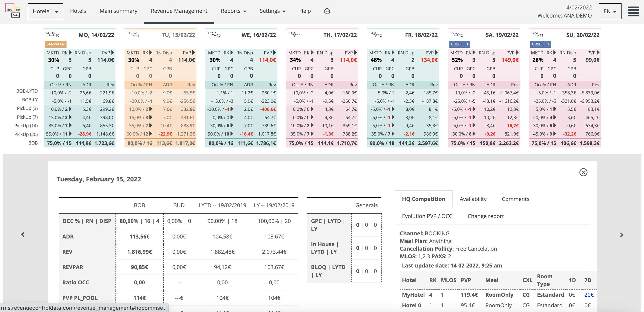Open the Hotele1 hotel selector dropdown
Screen dimensions: 644x312
45,11
